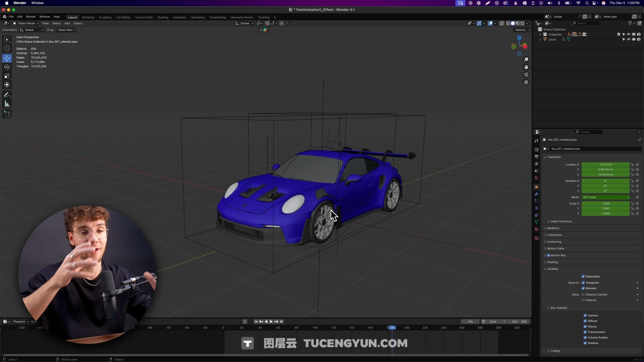This screenshot has height=362, width=644.
Task: Click the Location X value field
Action: pyautogui.click(x=606, y=164)
